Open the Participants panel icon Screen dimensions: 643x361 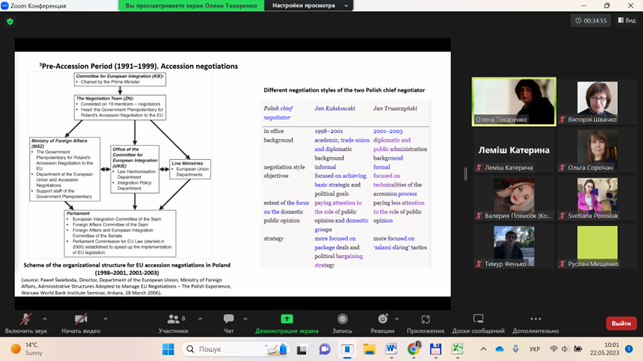[173, 319]
